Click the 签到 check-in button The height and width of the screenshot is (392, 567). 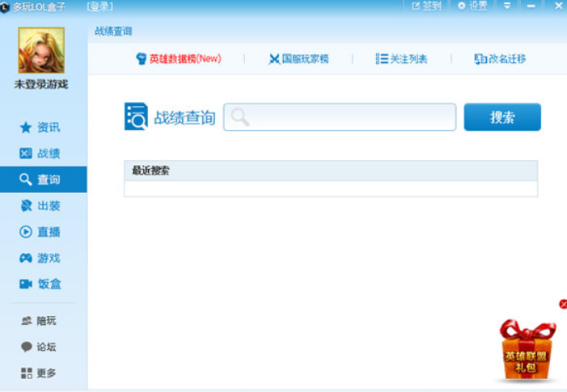point(427,6)
